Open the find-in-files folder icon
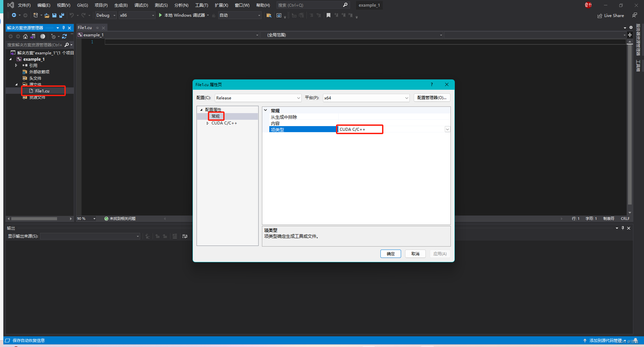Image resolution: width=644 pixels, height=347 pixels. coord(269,15)
